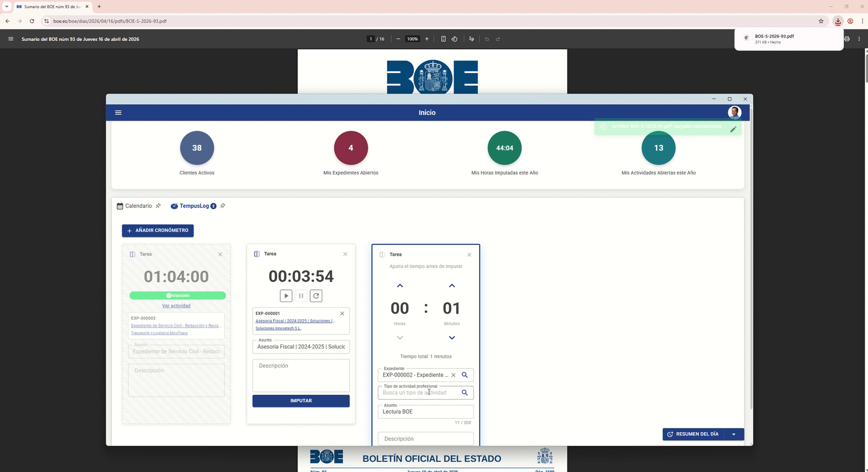Select the TempusLog tab
The image size is (868, 472).
pyautogui.click(x=194, y=206)
